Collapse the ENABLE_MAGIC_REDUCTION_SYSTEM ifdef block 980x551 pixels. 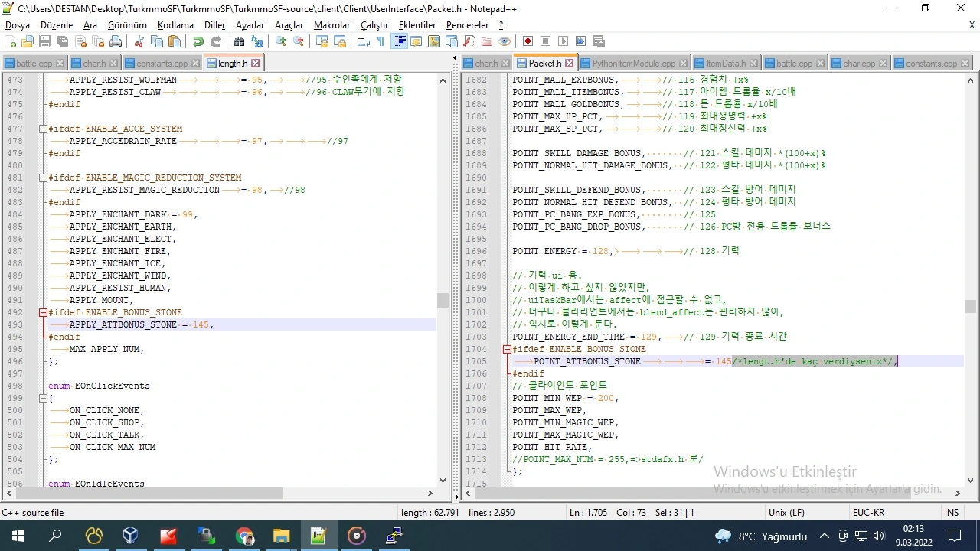coord(43,178)
